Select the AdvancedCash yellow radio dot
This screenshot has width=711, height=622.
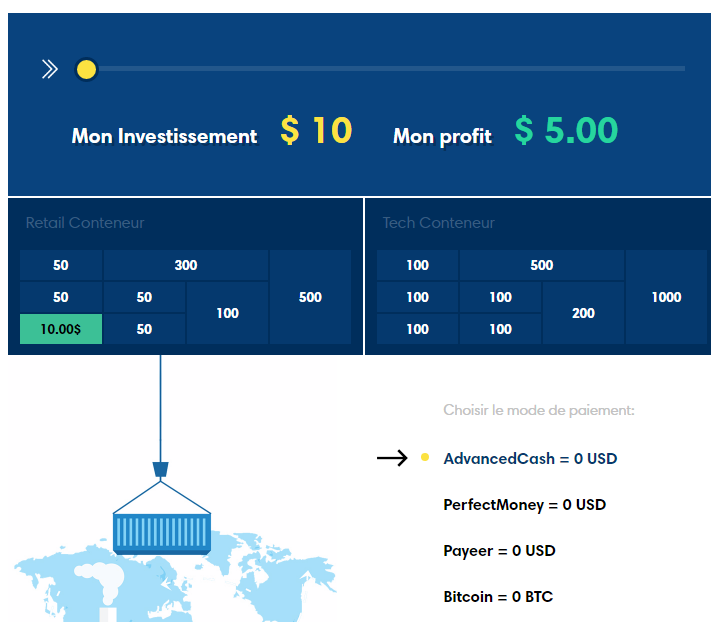click(425, 457)
